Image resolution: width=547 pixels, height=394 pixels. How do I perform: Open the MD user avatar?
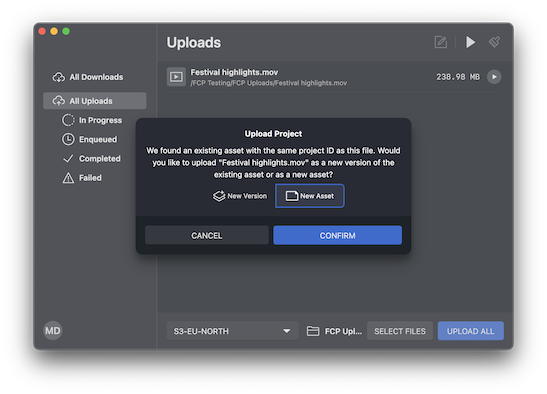[53, 330]
